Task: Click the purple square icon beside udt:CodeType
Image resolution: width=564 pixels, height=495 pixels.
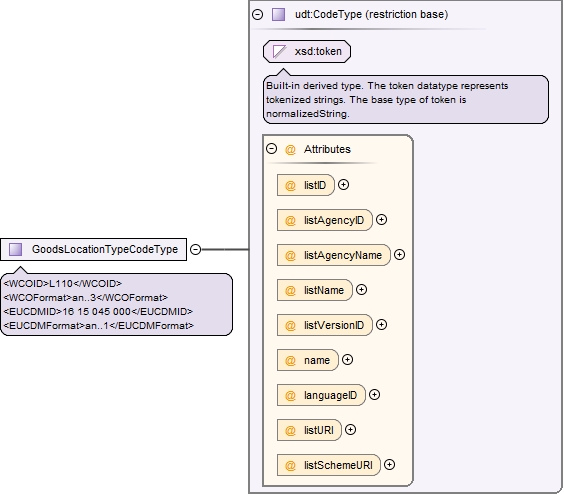Action: 278,15
